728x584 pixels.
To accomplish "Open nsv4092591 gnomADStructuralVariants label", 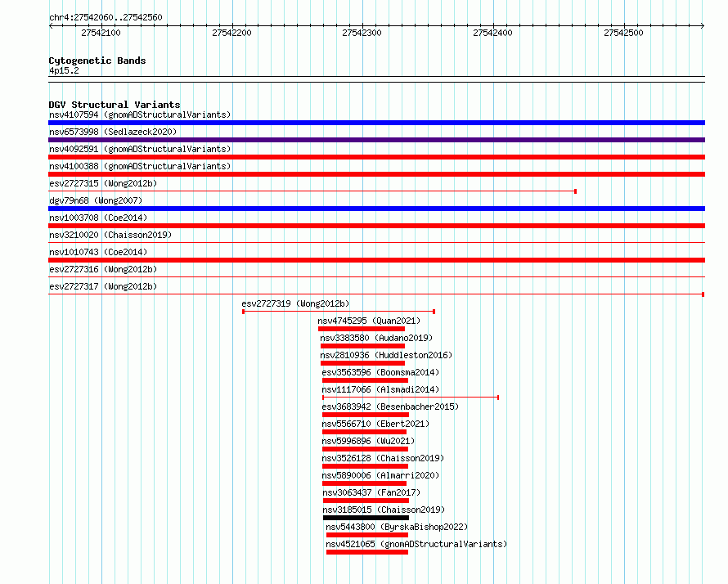I will point(140,149).
